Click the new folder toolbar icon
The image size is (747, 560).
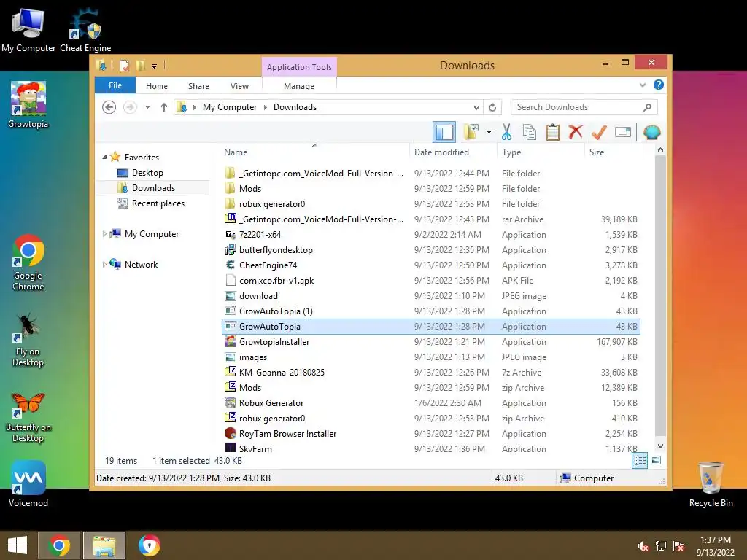pos(471,132)
